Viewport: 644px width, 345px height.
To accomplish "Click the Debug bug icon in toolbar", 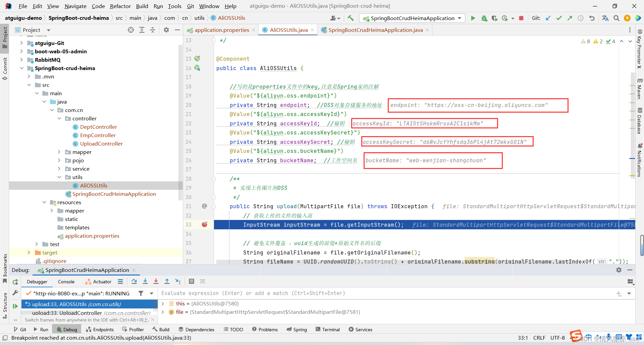I will [484, 18].
